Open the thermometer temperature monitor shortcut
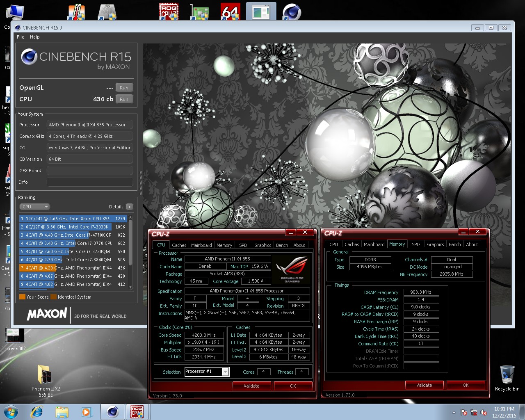 point(76,11)
